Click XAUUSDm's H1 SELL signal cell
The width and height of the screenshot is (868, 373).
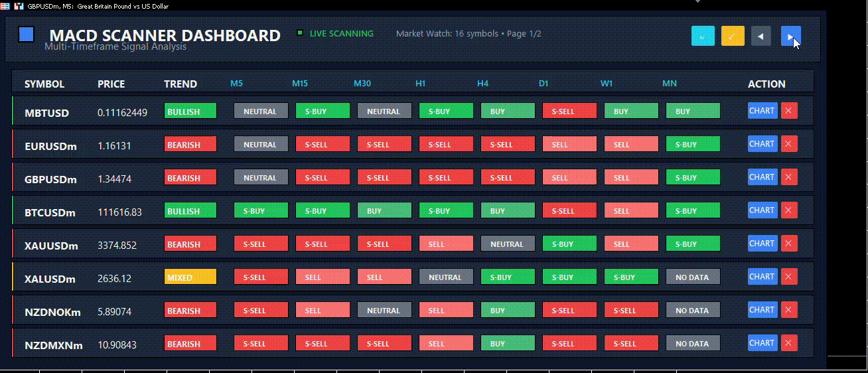[446, 244]
